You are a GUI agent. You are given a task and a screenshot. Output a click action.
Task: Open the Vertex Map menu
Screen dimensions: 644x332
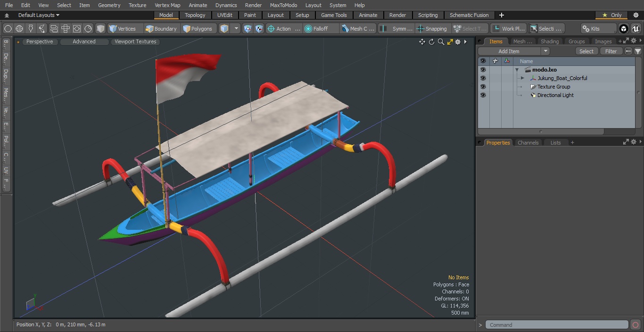tap(167, 5)
